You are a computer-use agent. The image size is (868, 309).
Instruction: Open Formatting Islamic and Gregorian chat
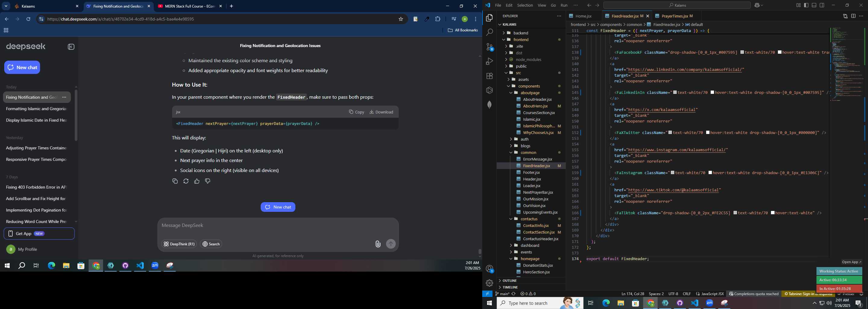point(36,109)
